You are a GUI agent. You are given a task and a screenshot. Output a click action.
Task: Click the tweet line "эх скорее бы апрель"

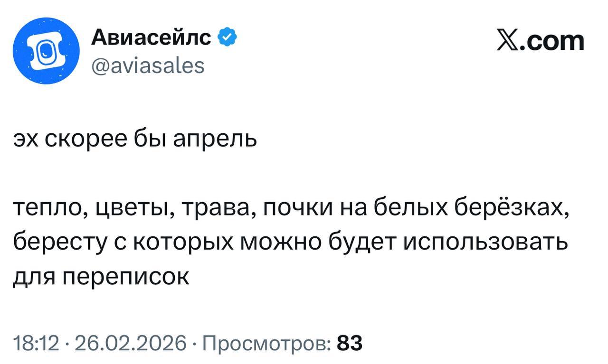point(134,140)
